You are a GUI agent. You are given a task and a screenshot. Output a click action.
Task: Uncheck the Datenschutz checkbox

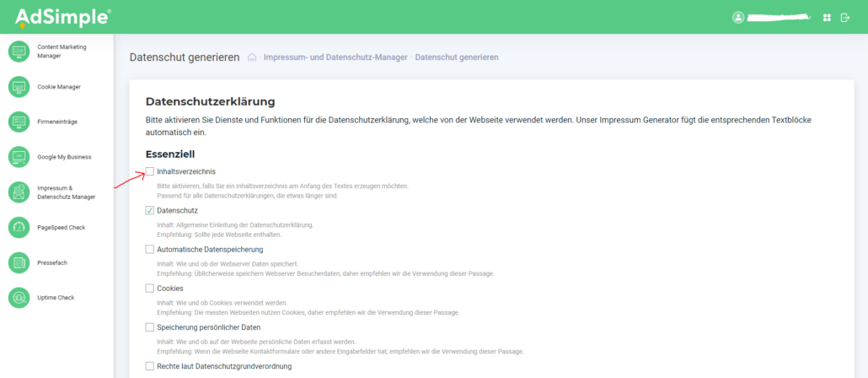[150, 210]
